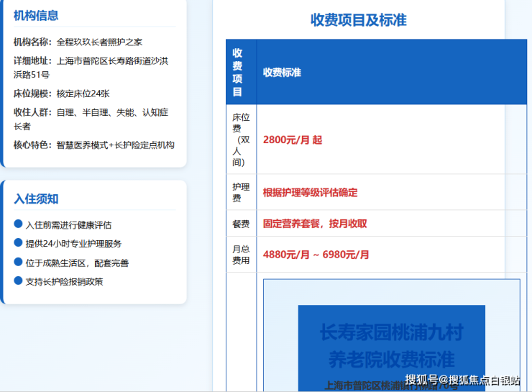The image size is (532, 392).
Task: Select the 月总费用 row label
Action: coord(242,255)
